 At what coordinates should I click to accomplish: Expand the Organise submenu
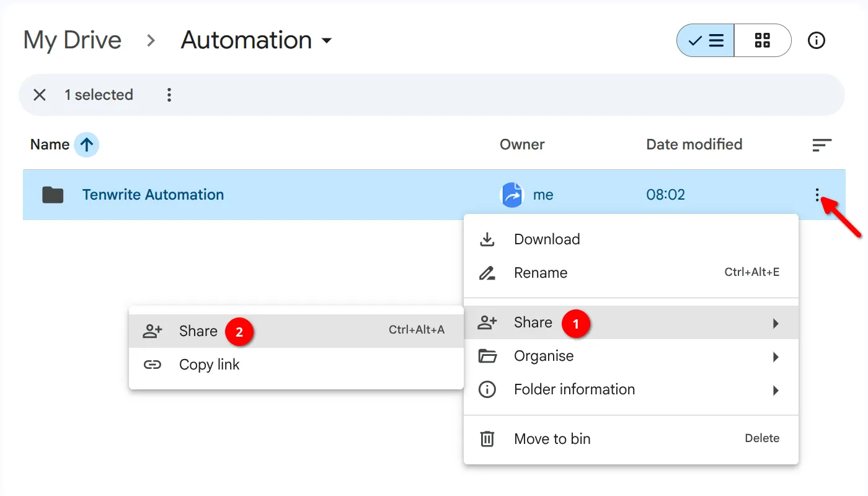point(543,356)
